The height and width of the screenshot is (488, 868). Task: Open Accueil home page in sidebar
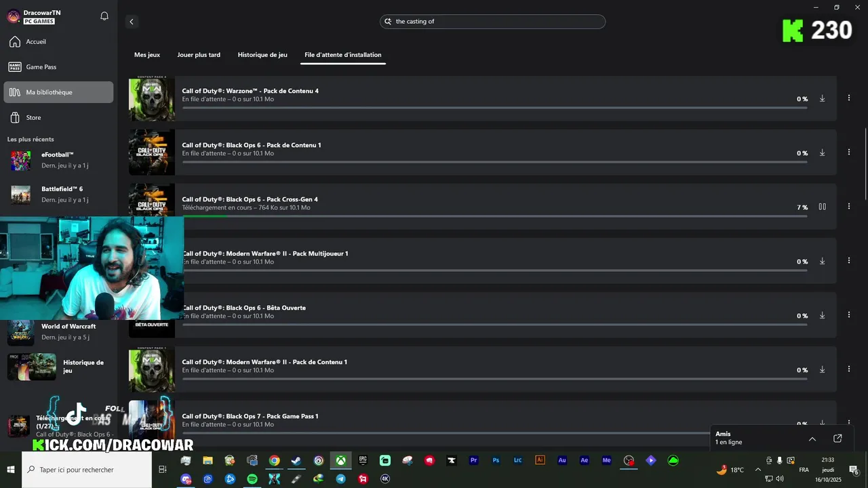[58, 41]
